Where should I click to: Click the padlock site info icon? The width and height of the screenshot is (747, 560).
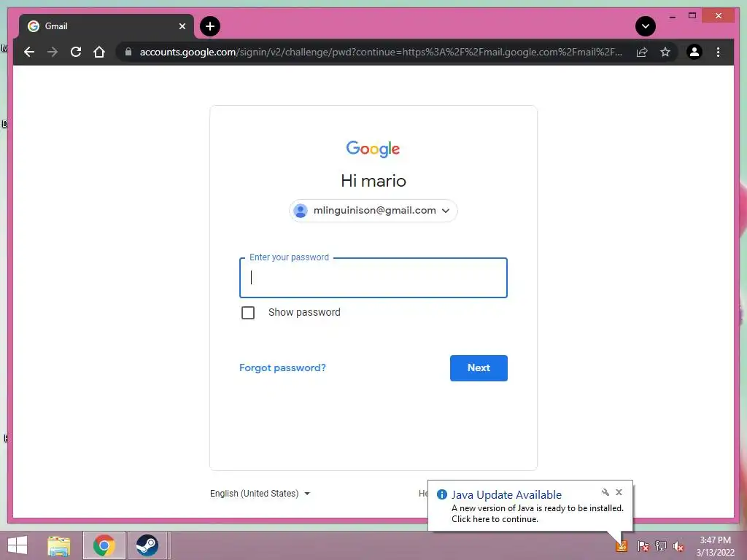click(x=128, y=52)
